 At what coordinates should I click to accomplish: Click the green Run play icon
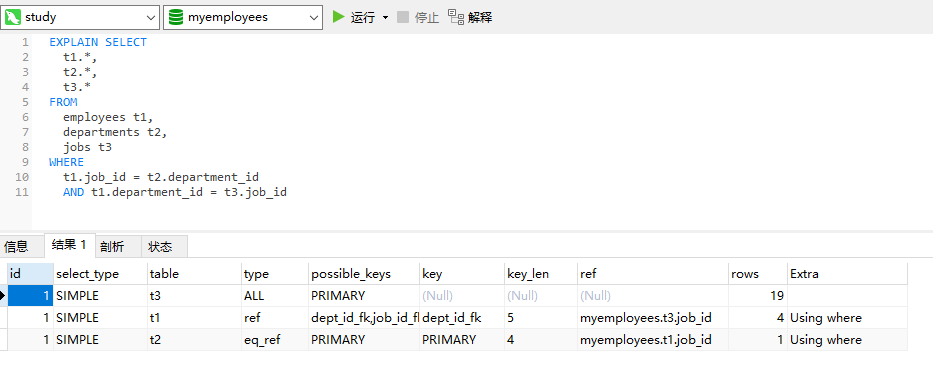tap(339, 17)
